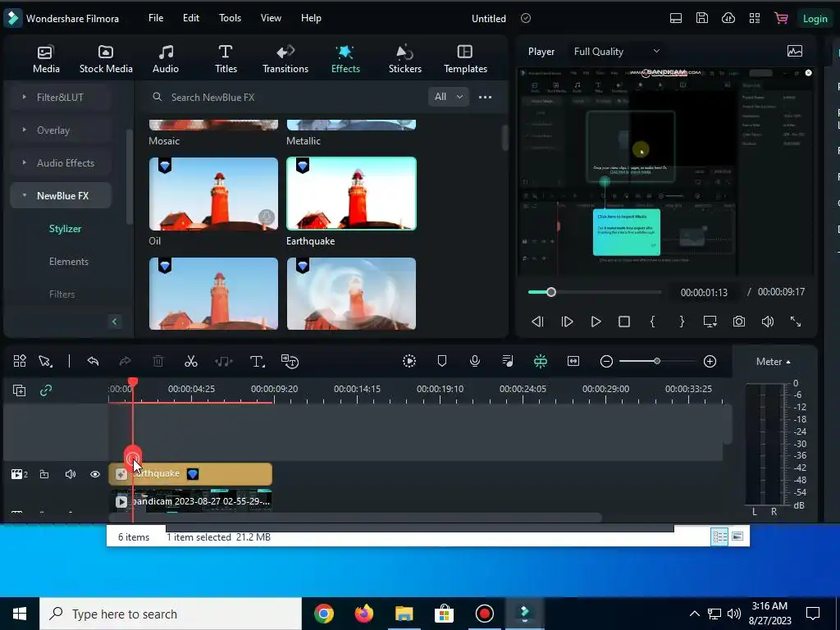The width and height of the screenshot is (840, 630).
Task: Select the Elements subcategory
Action: [x=69, y=262]
